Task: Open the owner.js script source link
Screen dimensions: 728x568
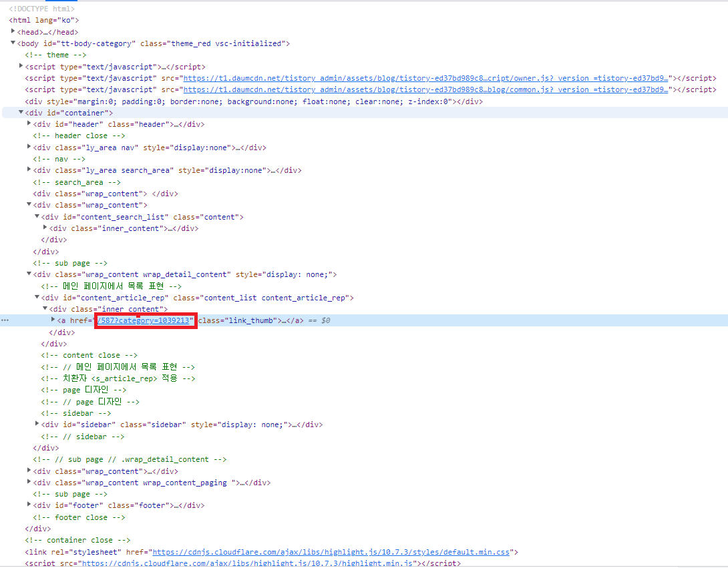Action: coord(425,78)
